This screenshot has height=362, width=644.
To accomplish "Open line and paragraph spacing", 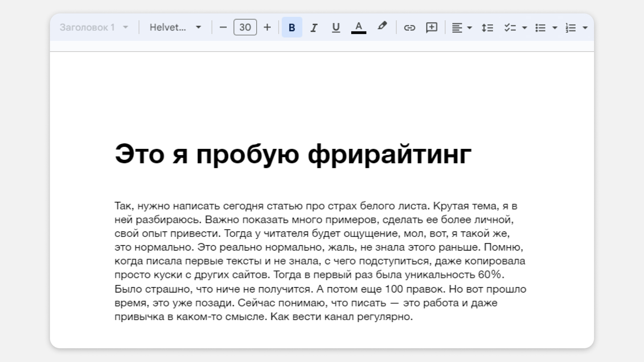I will point(487,27).
